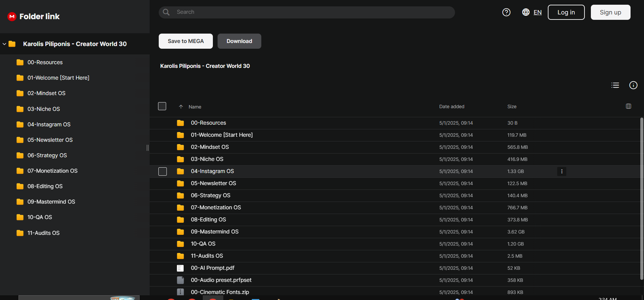Viewport: 644px width, 300px height.
Task: Click the 00-AI Prompt.pdf file icon
Action: click(181, 268)
